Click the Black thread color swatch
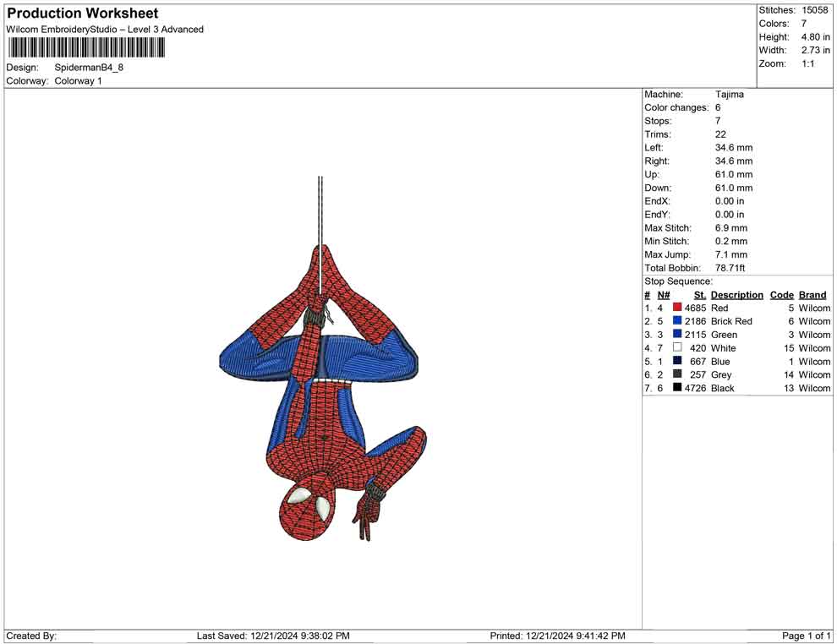 click(677, 387)
